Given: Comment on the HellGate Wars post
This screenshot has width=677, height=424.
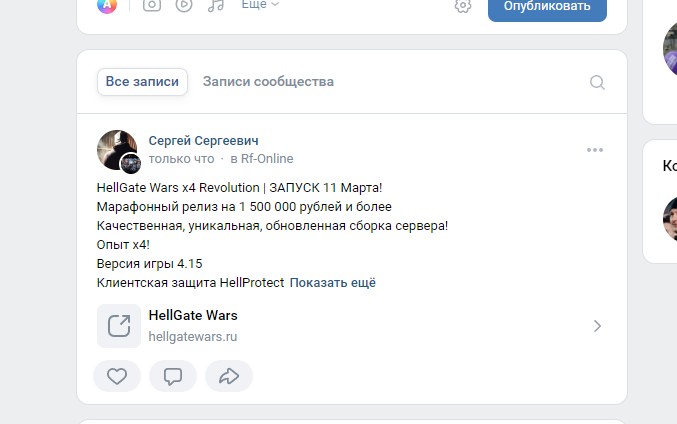Looking at the screenshot, I should (173, 376).
